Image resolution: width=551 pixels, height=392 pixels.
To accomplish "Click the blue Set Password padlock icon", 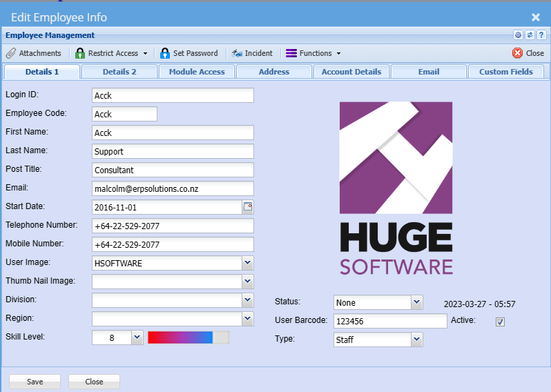I will pyautogui.click(x=165, y=53).
